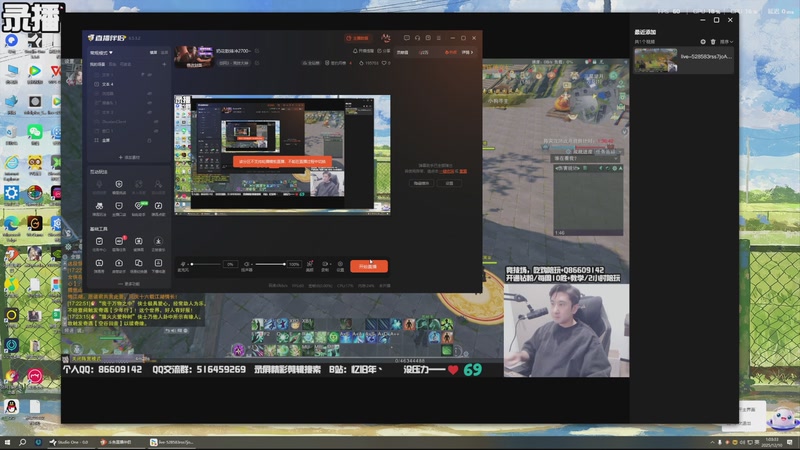Toggle visibility of the DouyinClient source

(x=155, y=121)
